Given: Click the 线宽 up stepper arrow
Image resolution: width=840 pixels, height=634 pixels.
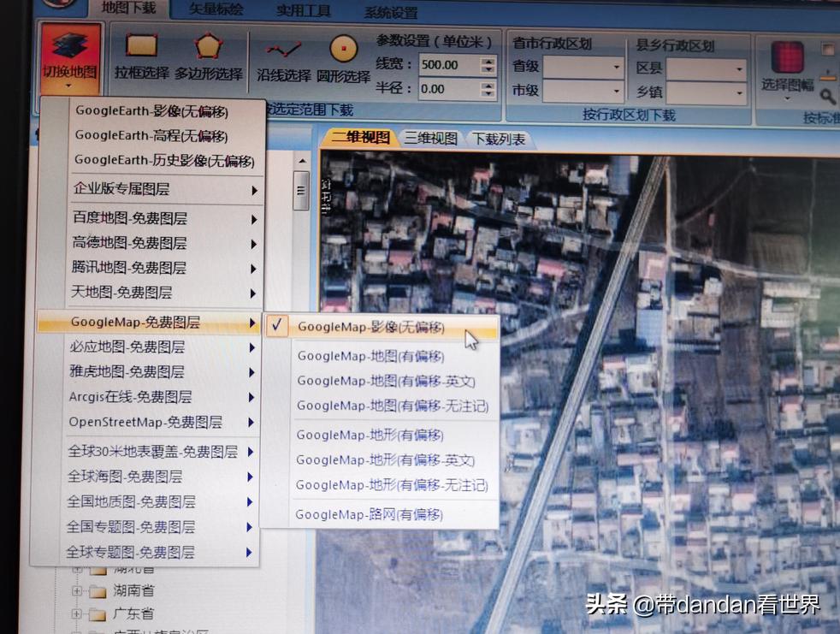Looking at the screenshot, I should pos(490,60).
